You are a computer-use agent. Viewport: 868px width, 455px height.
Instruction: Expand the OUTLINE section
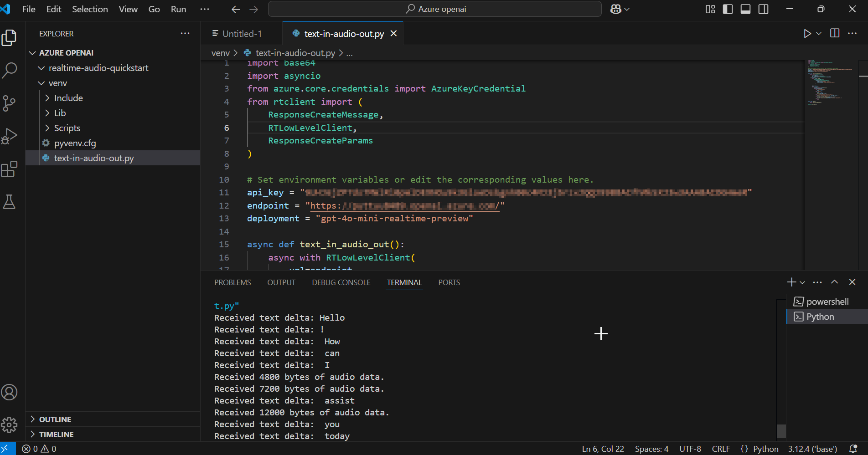pos(113,419)
